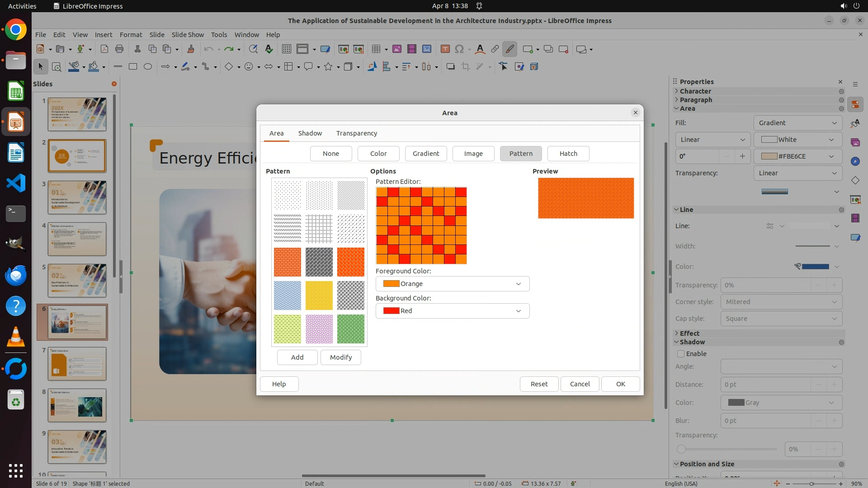Choose the orange brick pattern swatch
The image size is (868, 488).
click(287, 262)
